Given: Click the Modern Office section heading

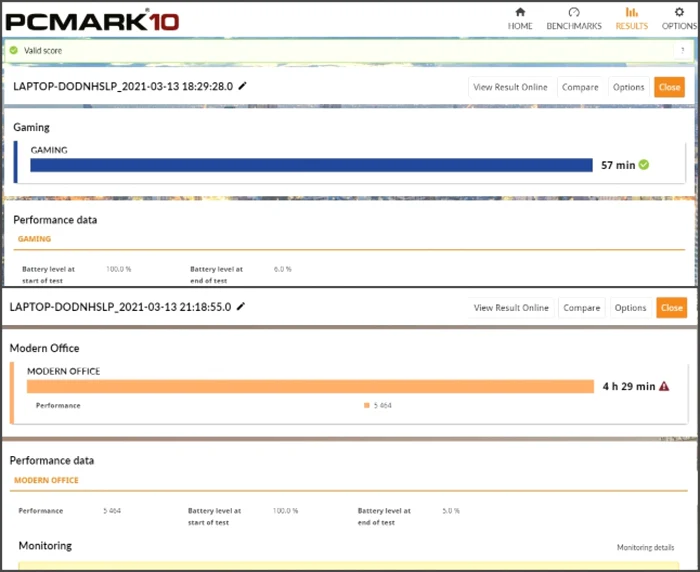Looking at the screenshot, I should [45, 348].
